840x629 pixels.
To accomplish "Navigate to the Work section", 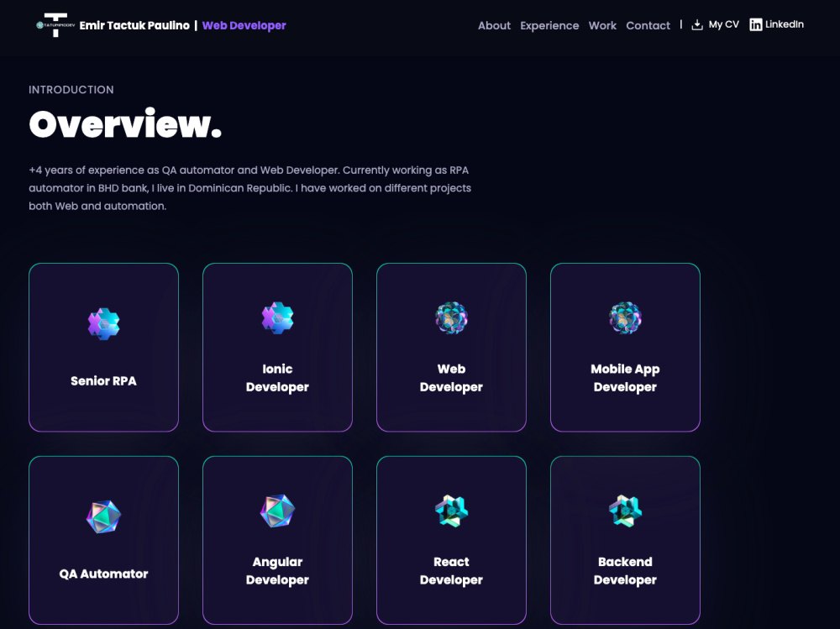I will [x=602, y=26].
